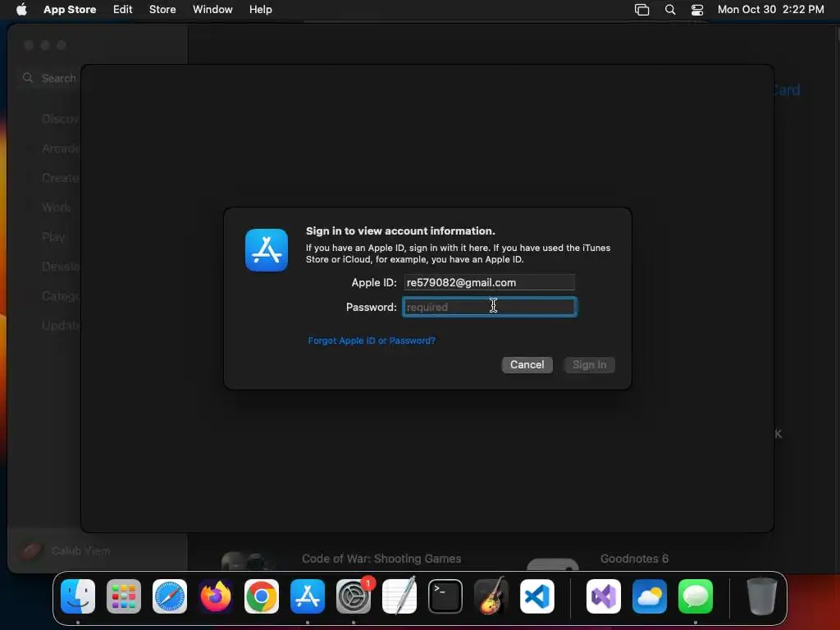This screenshot has height=630, width=840.
Task: Open TextEdit from the Dock
Action: coord(399,596)
